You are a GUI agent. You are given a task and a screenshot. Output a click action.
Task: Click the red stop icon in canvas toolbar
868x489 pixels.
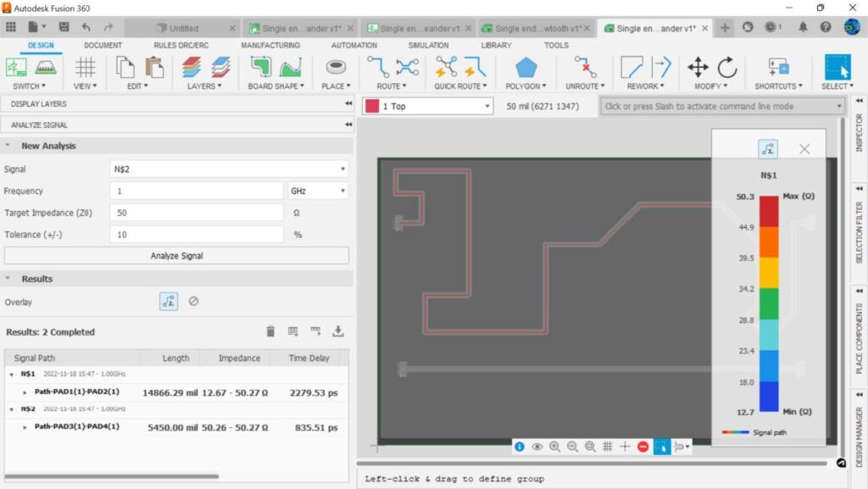point(643,447)
